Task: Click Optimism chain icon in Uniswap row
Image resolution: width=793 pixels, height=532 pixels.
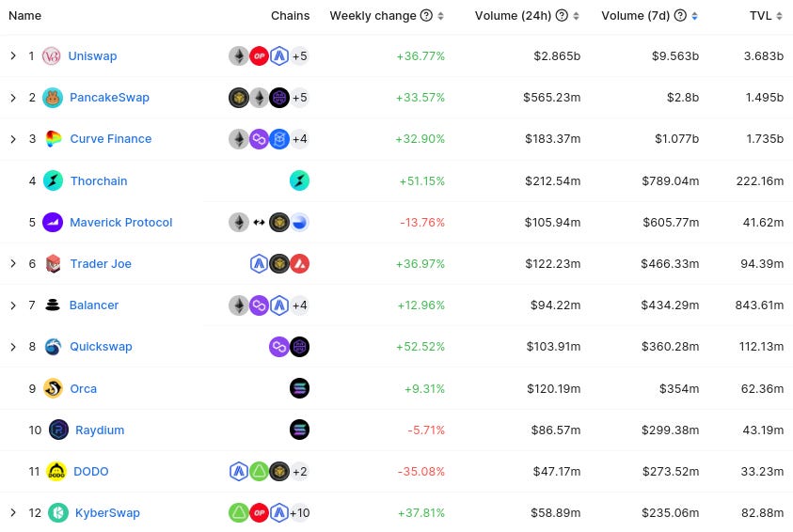Action: pos(259,56)
